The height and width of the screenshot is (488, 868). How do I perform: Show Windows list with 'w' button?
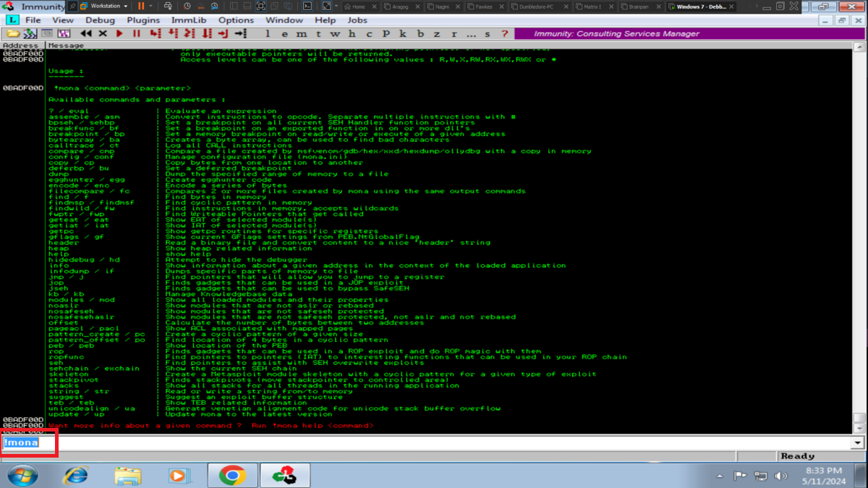coord(336,33)
